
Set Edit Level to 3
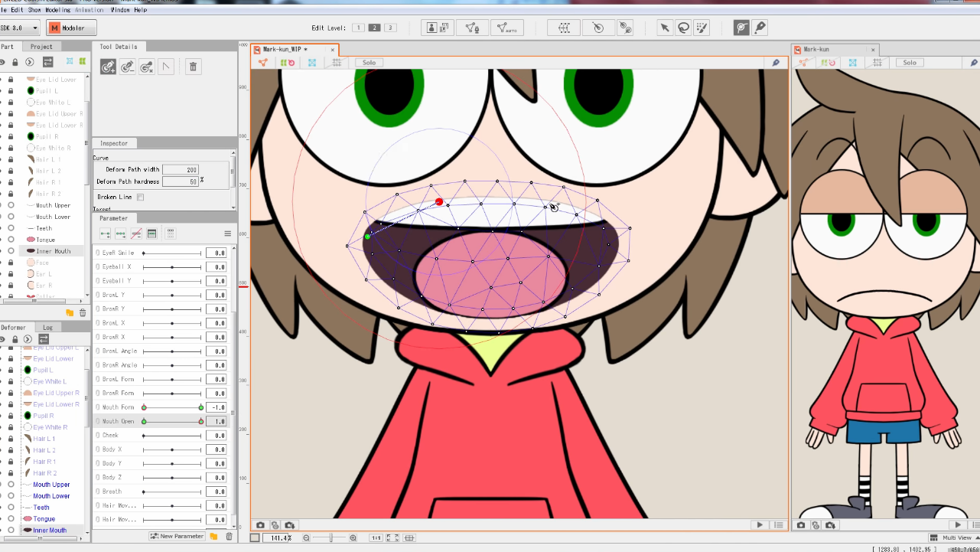(390, 28)
